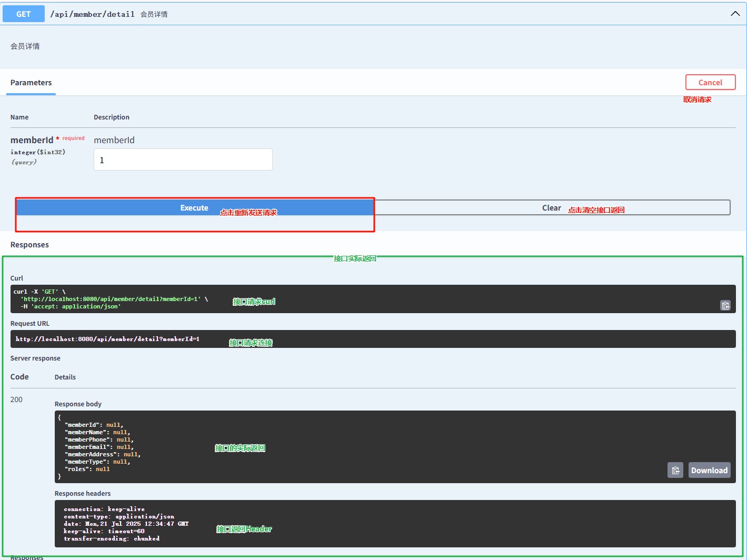Screen dimensions: 747x560
Task: Click the "Request URL" label
Action: click(30, 323)
